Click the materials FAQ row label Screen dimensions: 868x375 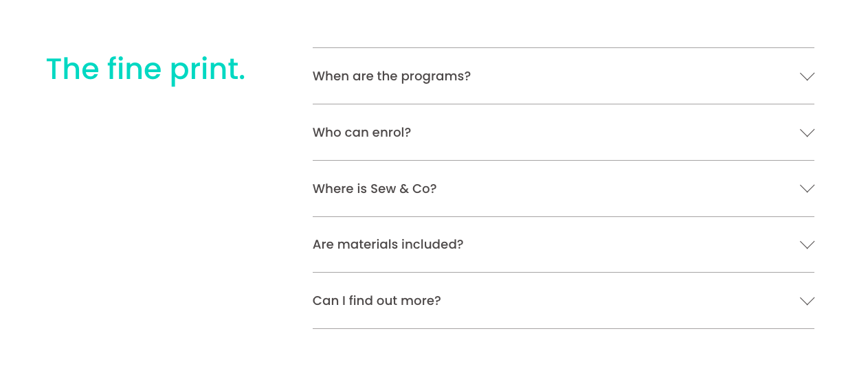(388, 245)
